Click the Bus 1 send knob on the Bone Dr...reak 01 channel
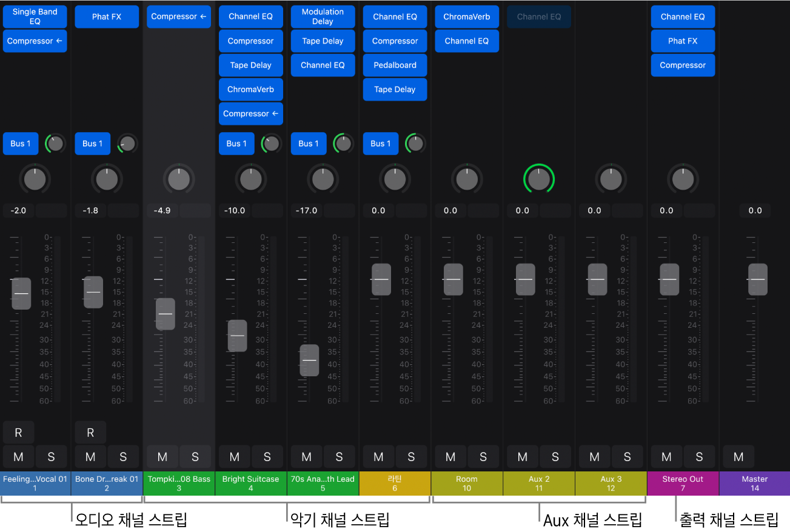The image size is (790, 532). coord(127,144)
